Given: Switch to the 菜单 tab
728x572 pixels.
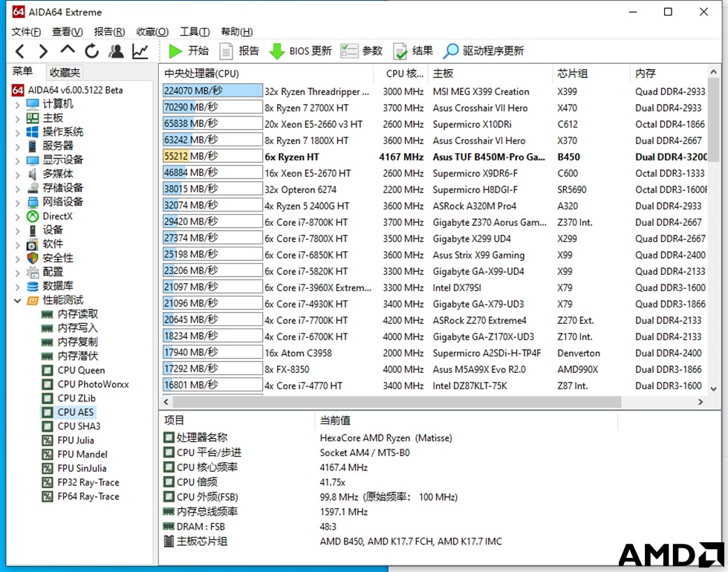Looking at the screenshot, I should [22, 71].
